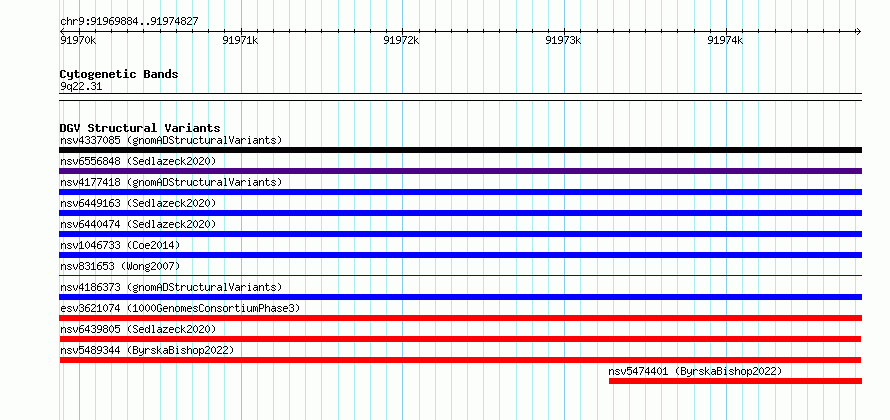Click the arrowhead ending the coordinate ruler
Image resolution: width=890 pixels, height=420 pixels.
coord(858,31)
